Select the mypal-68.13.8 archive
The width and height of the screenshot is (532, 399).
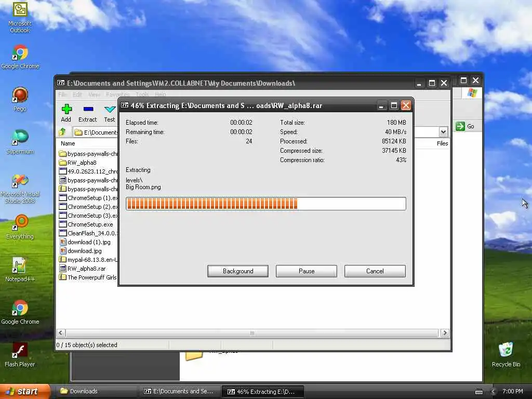[x=88, y=260]
